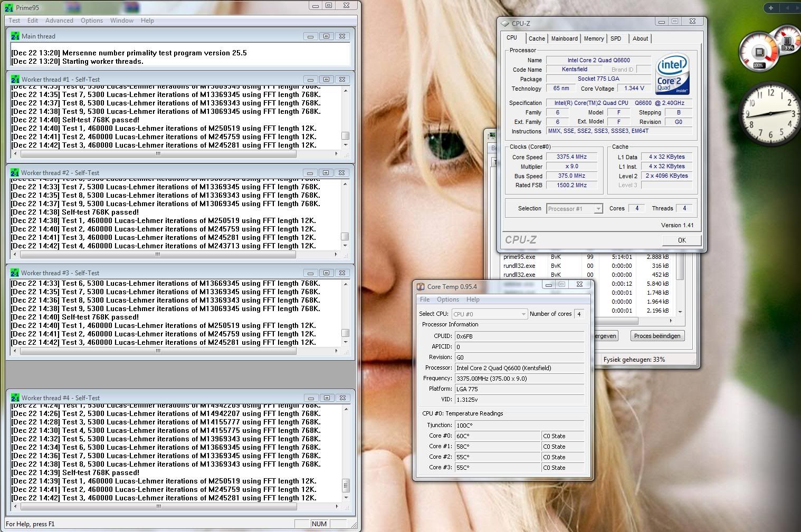
Task: Switch to the Mainboard tab in CPU-Z
Action: [x=564, y=38]
